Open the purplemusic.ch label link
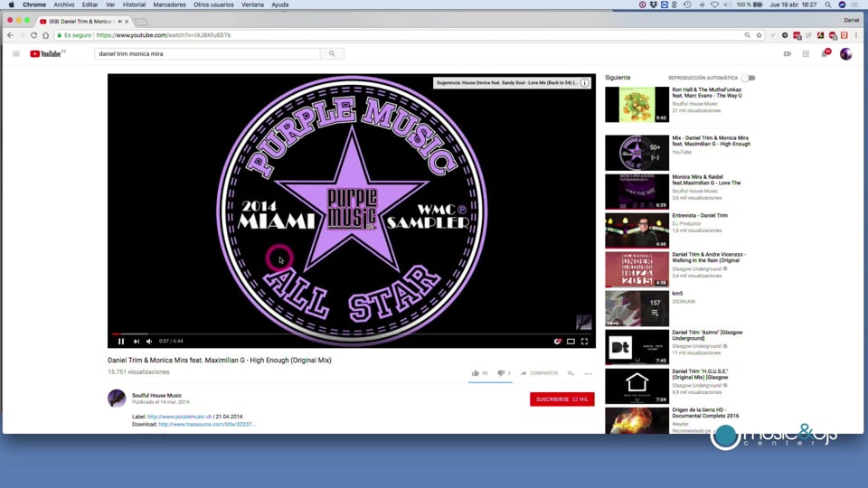Image resolution: width=868 pixels, height=488 pixels. pos(179,417)
